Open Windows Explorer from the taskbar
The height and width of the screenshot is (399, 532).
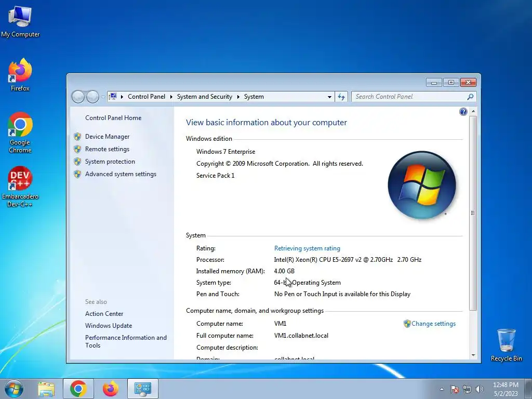pyautogui.click(x=46, y=389)
